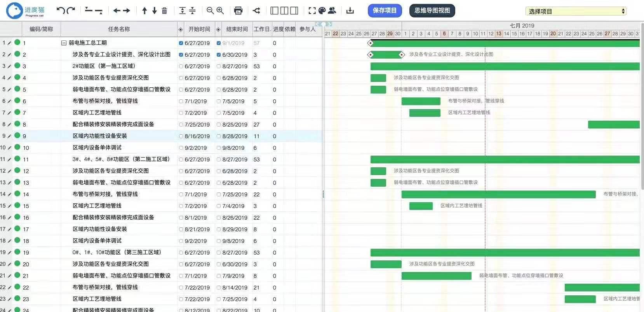The image size is (644, 312).
Task: Collapse all task groups
Action: 192,10
